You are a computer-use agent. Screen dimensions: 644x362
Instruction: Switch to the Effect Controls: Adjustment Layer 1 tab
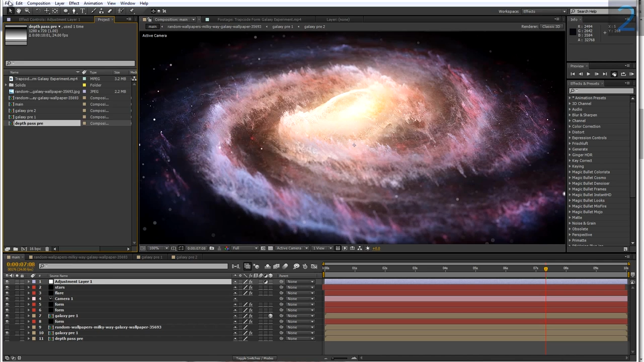pos(49,19)
